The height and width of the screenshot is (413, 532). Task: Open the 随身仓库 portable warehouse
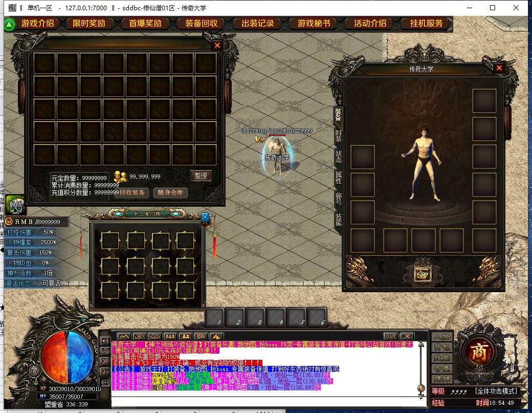coord(170,193)
